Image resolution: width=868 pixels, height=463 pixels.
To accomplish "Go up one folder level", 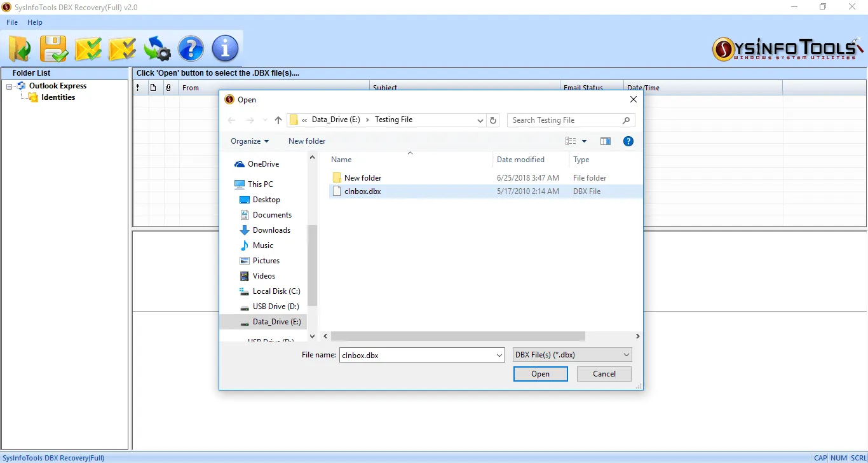I will point(278,120).
